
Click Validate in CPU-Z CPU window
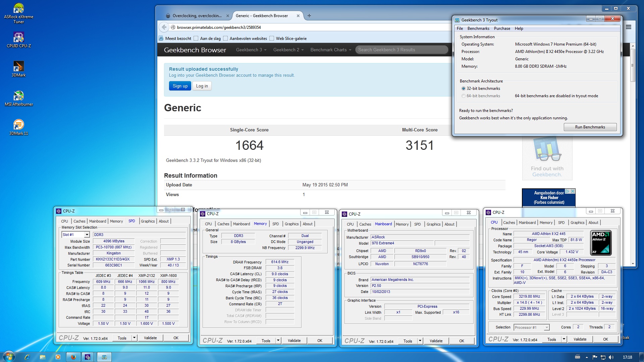tap(580, 339)
